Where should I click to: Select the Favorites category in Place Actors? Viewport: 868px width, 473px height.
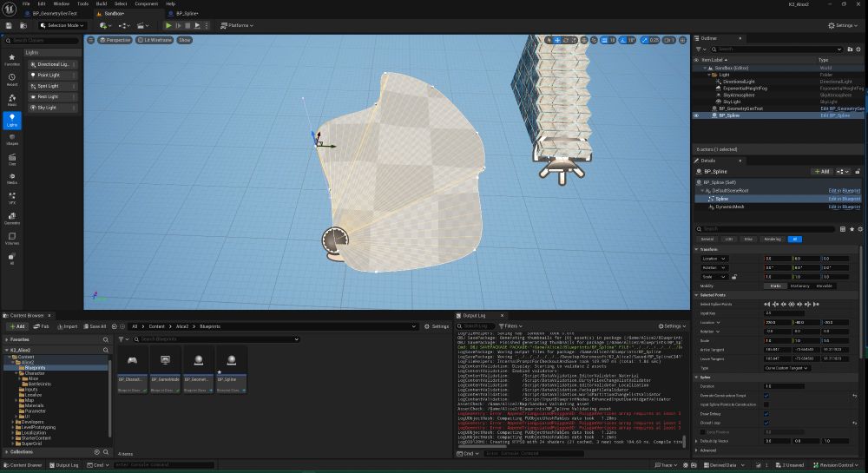click(11, 59)
